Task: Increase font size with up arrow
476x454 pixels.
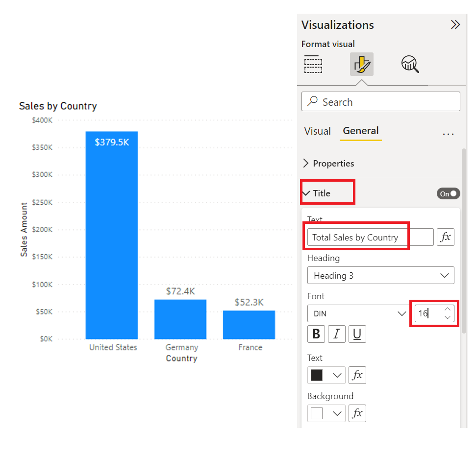Action: (448, 310)
